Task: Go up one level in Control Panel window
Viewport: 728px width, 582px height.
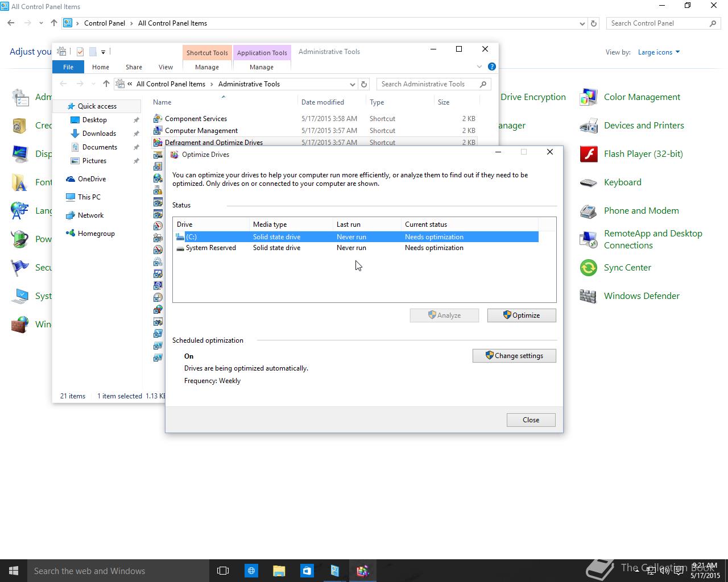Action: [x=53, y=23]
